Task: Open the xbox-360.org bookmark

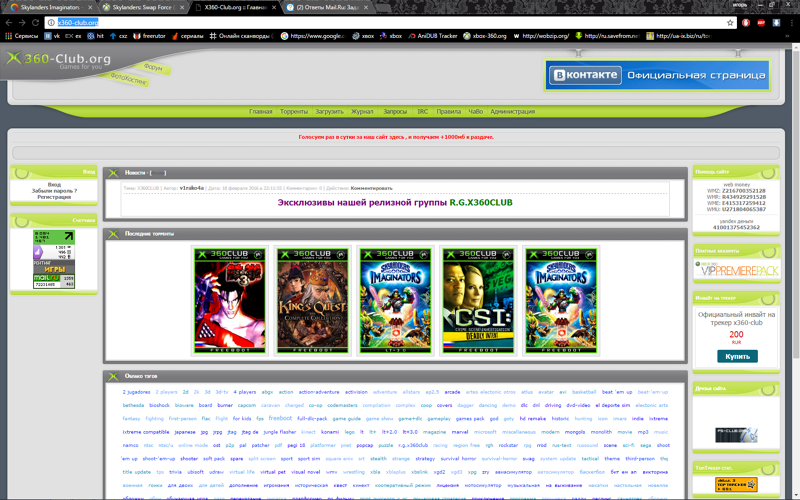Action: point(485,36)
